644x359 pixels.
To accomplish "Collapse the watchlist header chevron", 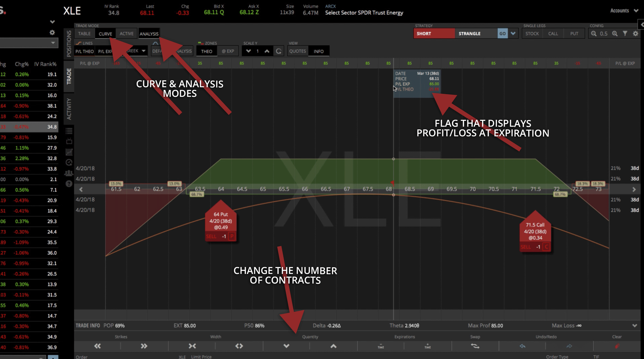I will tap(52, 22).
